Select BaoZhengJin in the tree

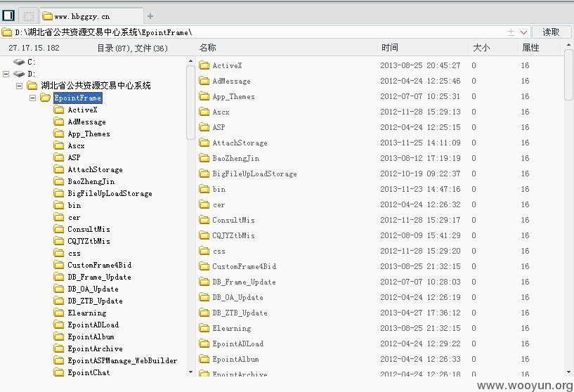point(91,181)
